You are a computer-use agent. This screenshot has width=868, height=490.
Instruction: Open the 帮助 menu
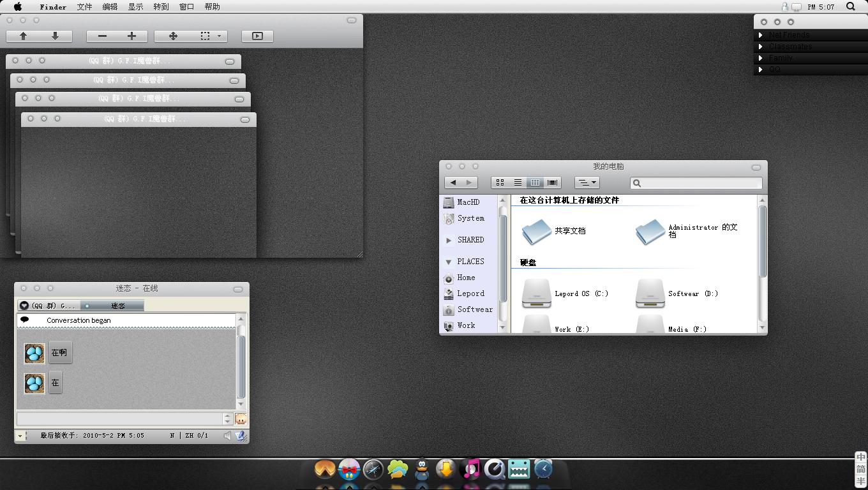pyautogui.click(x=212, y=7)
